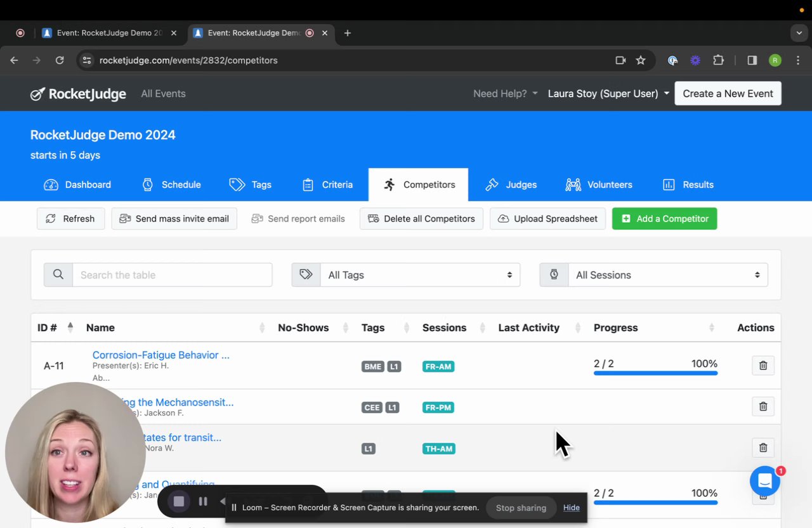
Task: Open the Chrome profile avatar R
Action: [775, 60]
